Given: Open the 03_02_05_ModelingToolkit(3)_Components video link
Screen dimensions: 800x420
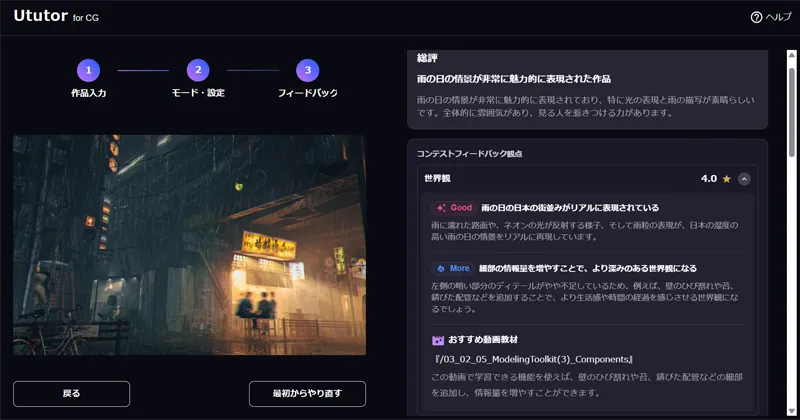Looking at the screenshot, I should coord(533,359).
